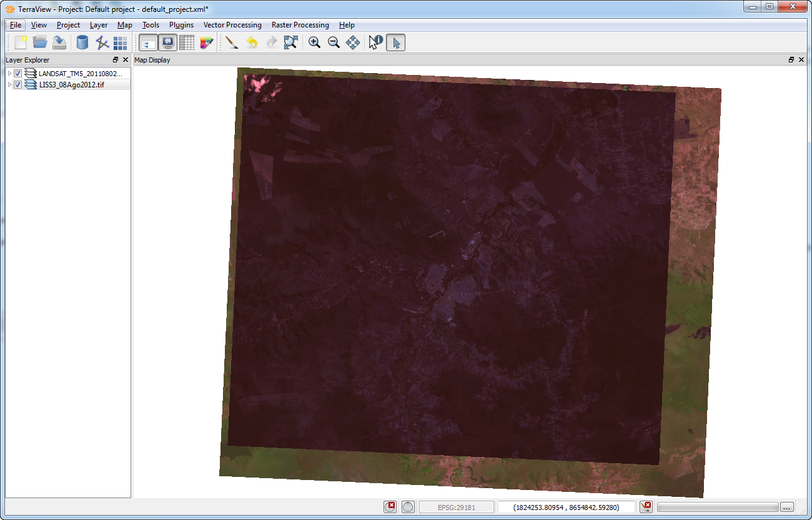The width and height of the screenshot is (812, 520).
Task: Open the View menu
Action: click(39, 25)
